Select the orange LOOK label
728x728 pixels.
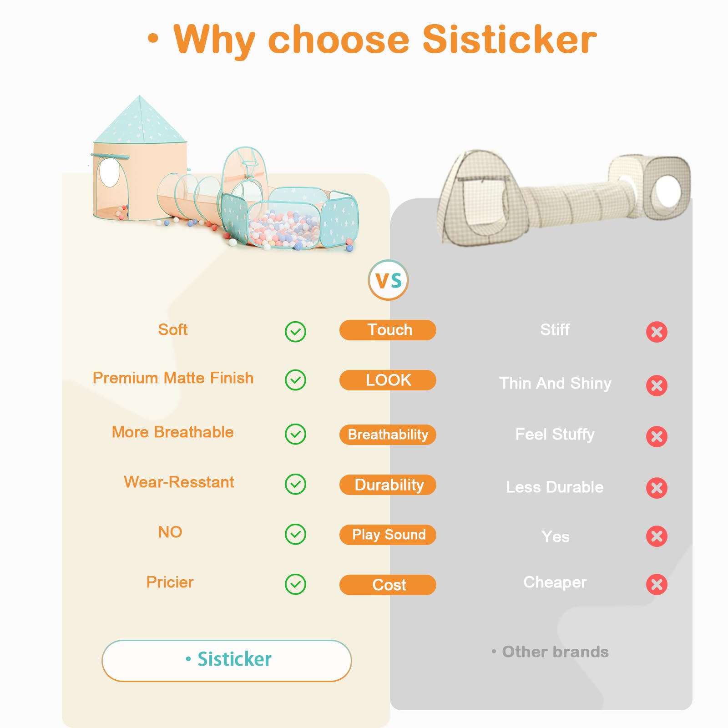(x=388, y=380)
